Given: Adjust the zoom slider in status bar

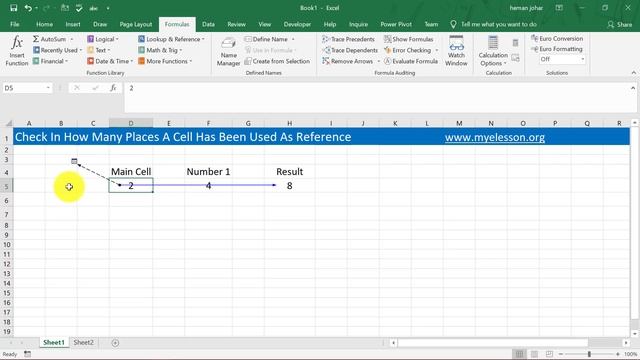Looking at the screenshot, I should 589,354.
